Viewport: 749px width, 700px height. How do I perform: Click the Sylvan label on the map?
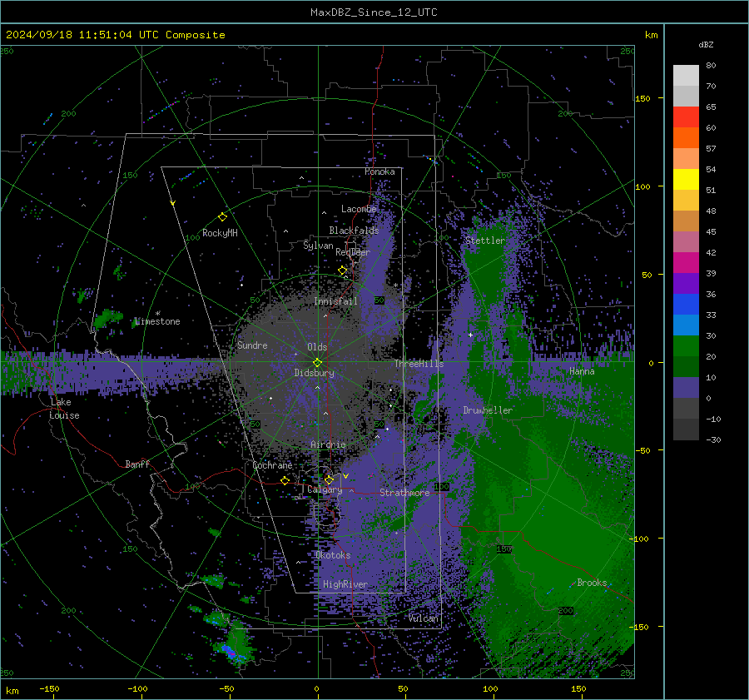(318, 246)
